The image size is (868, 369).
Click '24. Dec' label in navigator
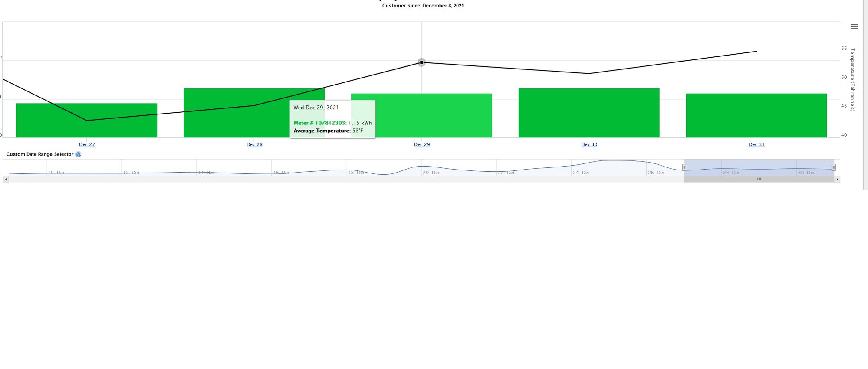click(x=582, y=173)
